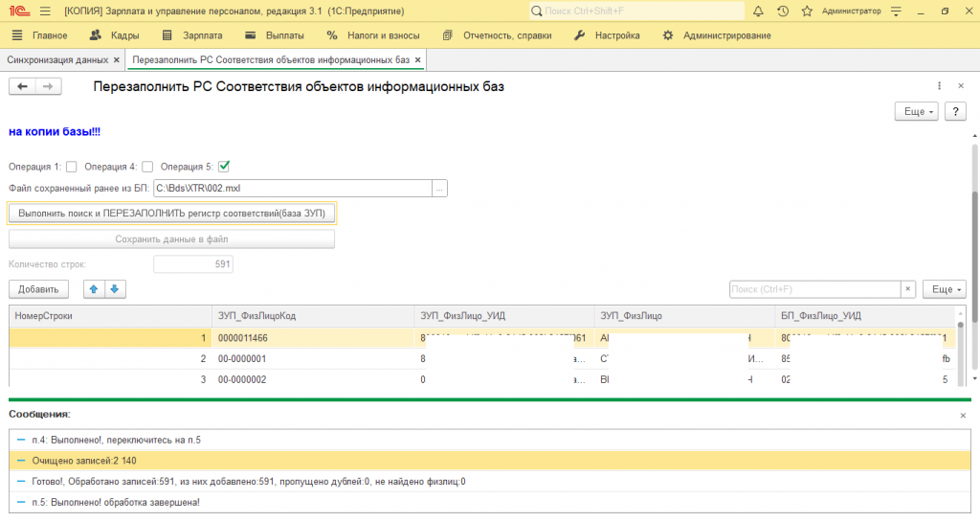Open notifications bell

pyautogui.click(x=758, y=11)
